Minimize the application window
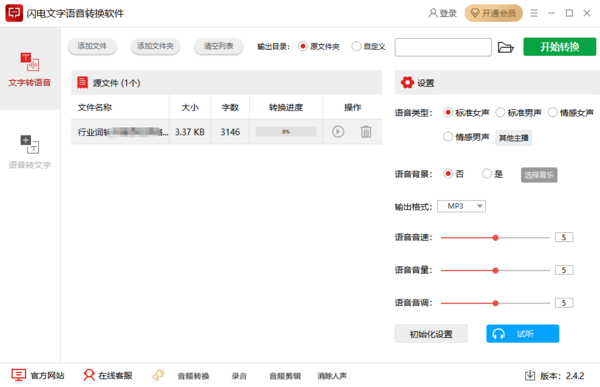Image resolution: width=600 pixels, height=387 pixels. tap(551, 13)
